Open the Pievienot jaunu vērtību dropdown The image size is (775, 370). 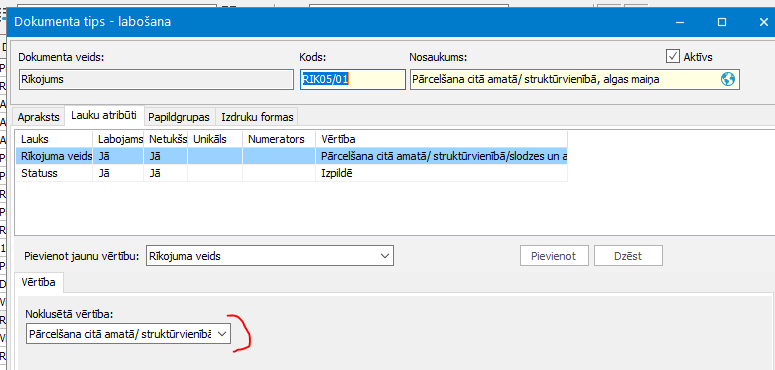point(384,256)
